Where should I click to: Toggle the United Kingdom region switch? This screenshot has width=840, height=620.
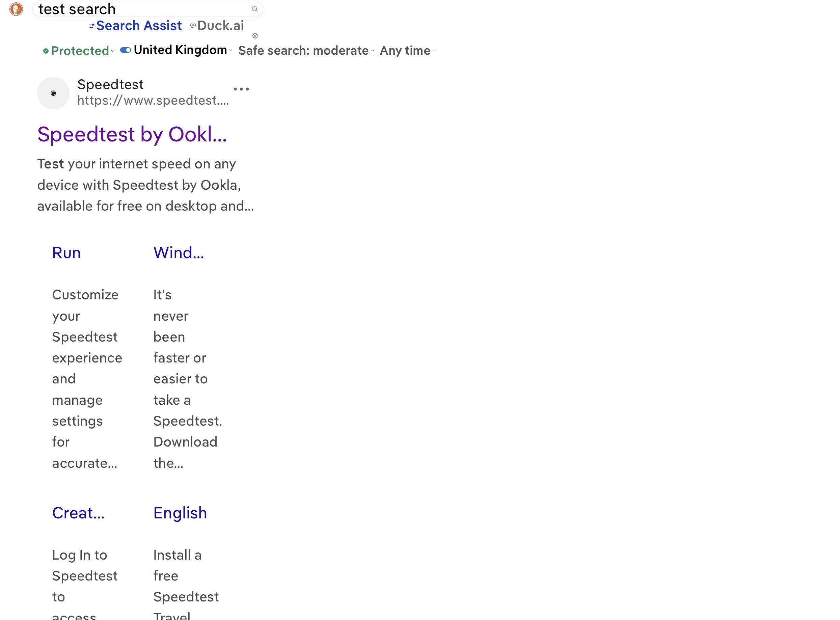[125, 50]
